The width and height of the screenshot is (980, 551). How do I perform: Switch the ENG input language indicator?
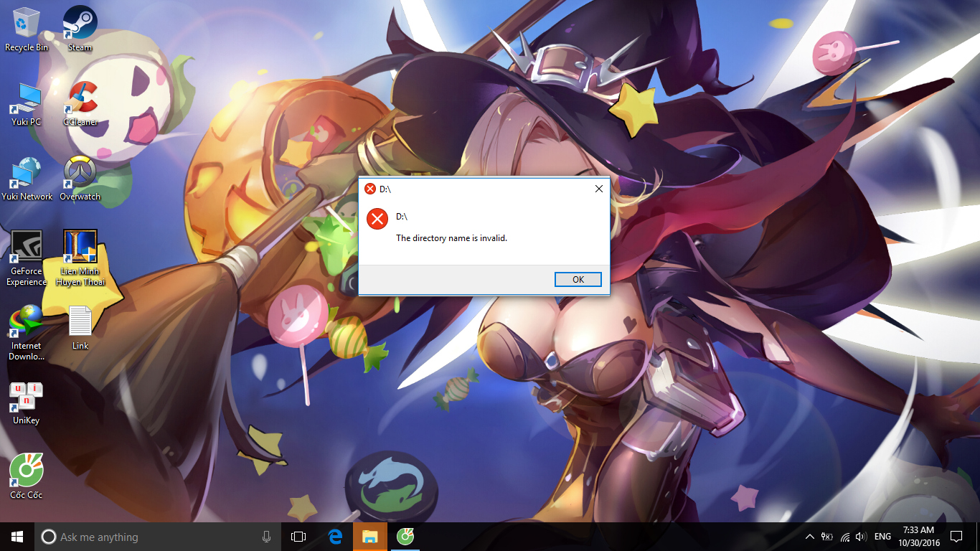point(883,537)
